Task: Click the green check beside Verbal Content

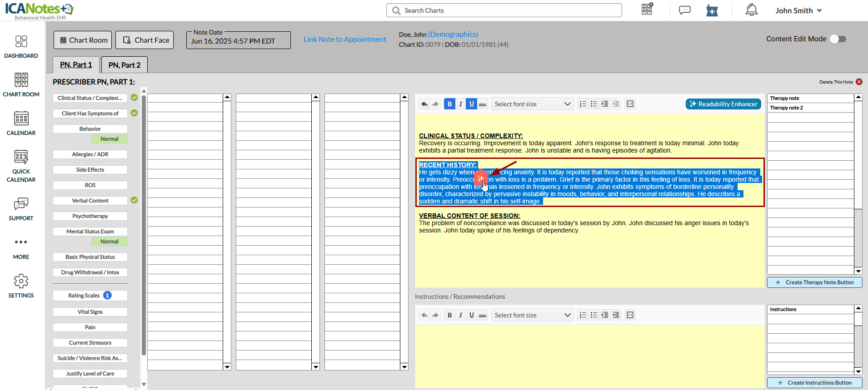Action: click(x=134, y=200)
